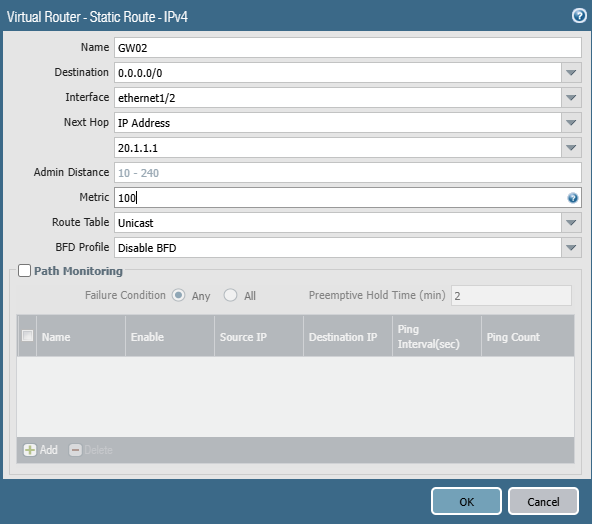Open the BFD Profile dropdown arrow

pos(571,248)
